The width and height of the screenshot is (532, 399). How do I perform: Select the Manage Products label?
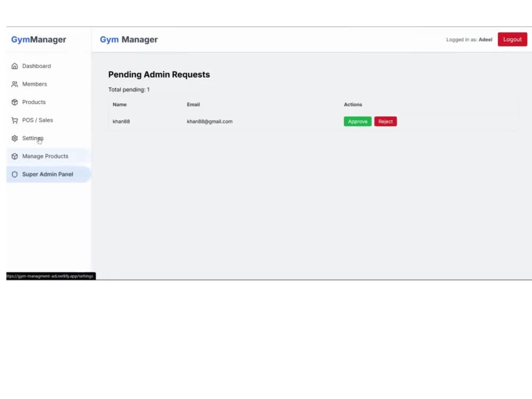point(45,156)
